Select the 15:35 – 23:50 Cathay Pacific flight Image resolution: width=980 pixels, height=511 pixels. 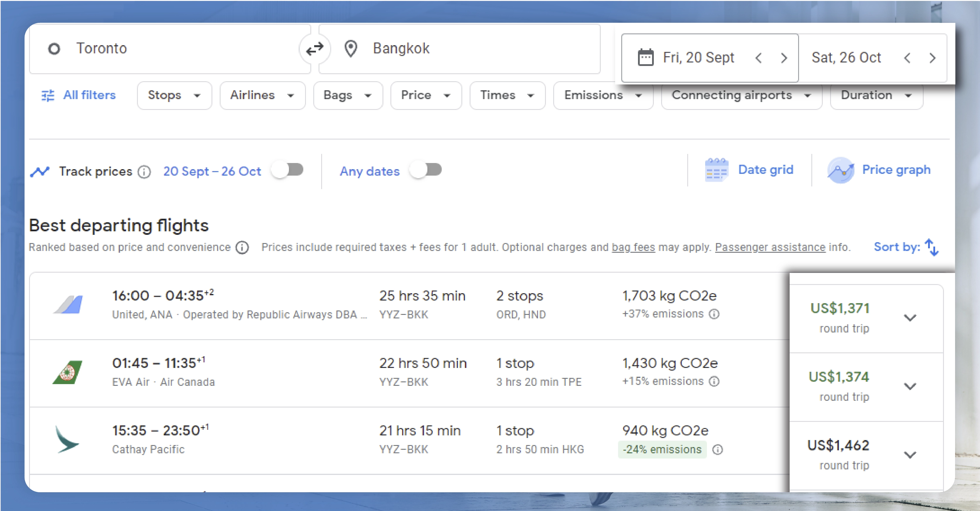(409, 441)
